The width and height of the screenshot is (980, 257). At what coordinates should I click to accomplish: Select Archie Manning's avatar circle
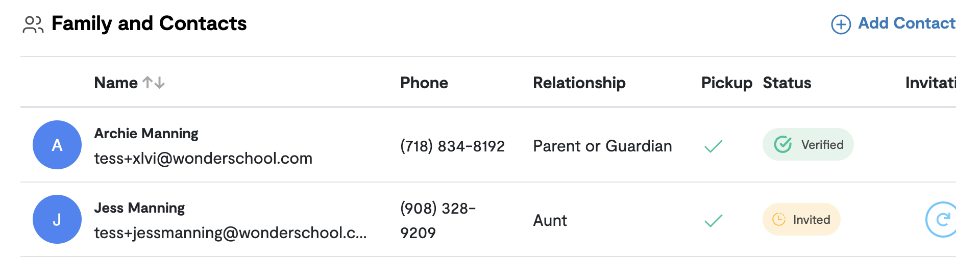click(57, 145)
